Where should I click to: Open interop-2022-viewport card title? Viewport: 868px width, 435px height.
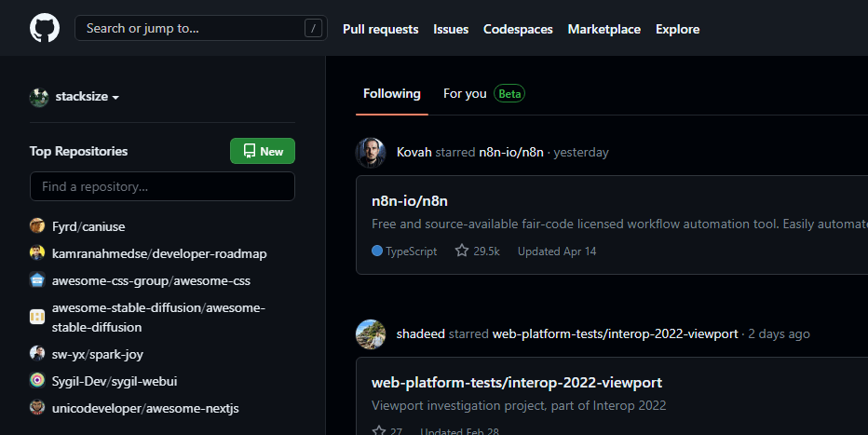pos(517,383)
